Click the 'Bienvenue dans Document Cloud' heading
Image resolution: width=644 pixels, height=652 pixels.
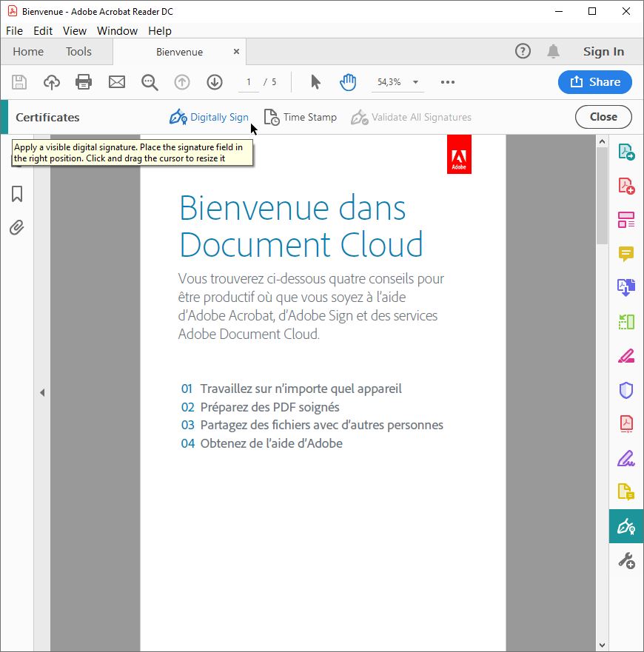[301, 226]
